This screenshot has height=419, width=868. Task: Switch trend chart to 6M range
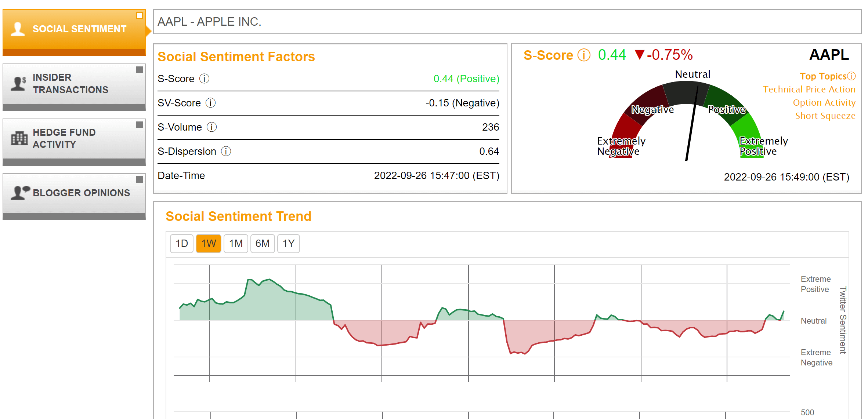pos(263,244)
